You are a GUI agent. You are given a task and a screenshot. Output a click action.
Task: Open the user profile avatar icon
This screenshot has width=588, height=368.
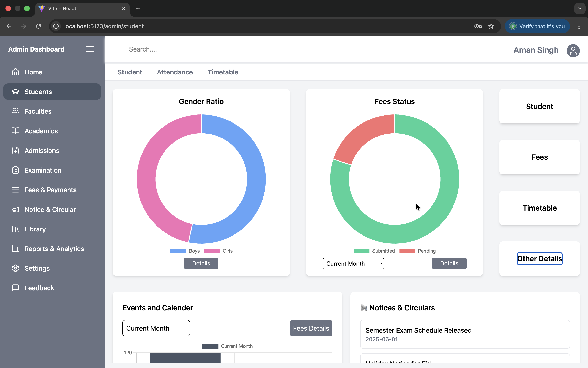[573, 51]
